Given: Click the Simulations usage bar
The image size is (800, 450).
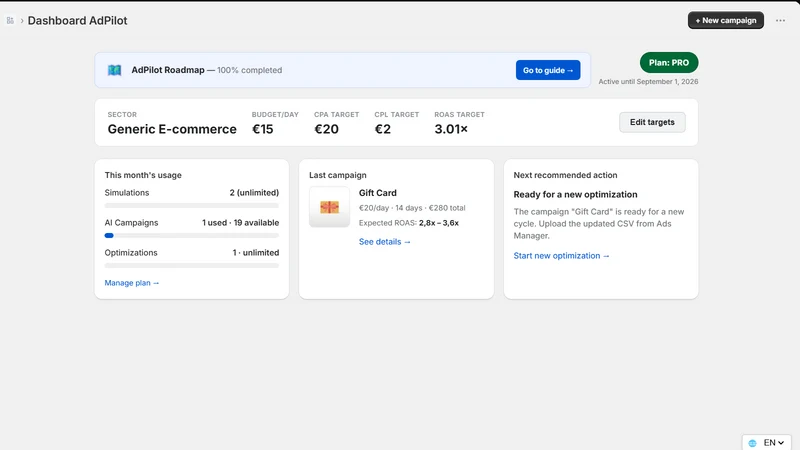Looking at the screenshot, I should coord(192,206).
